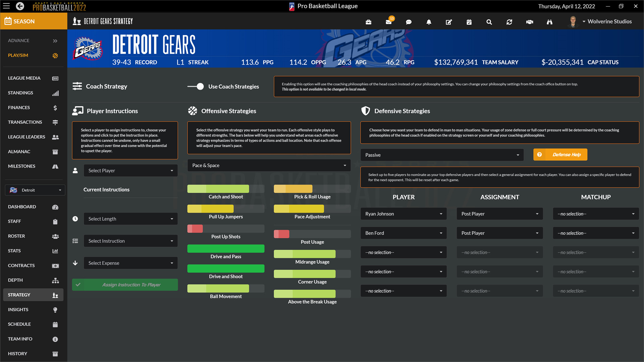Select the Depth chart icon
The width and height of the screenshot is (644, 362).
pyautogui.click(x=55, y=280)
